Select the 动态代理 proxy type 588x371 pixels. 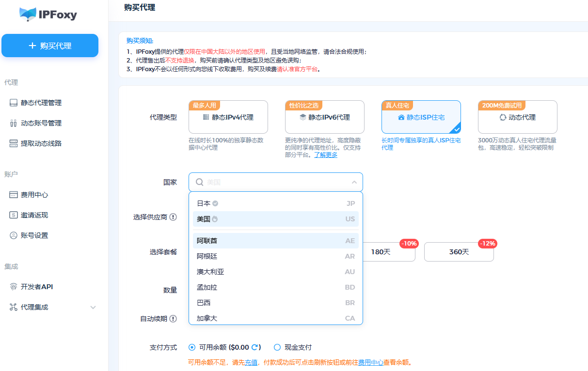click(x=517, y=117)
